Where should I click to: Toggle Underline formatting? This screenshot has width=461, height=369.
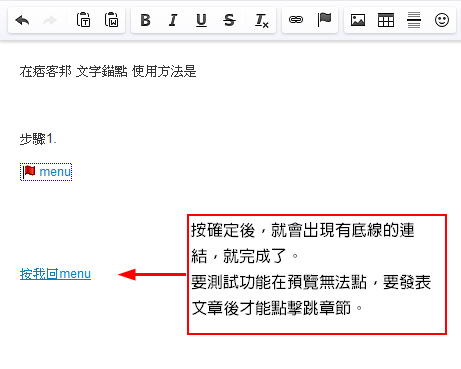(201, 20)
